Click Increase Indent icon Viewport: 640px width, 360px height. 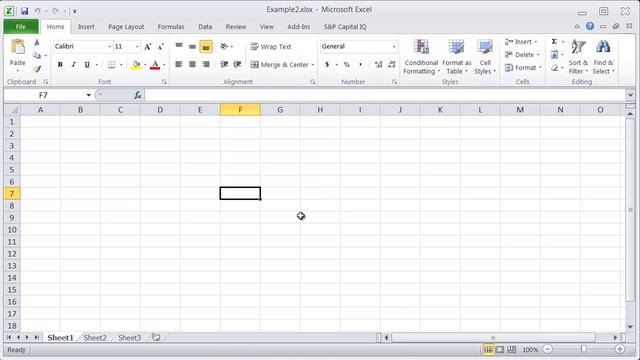point(237,64)
